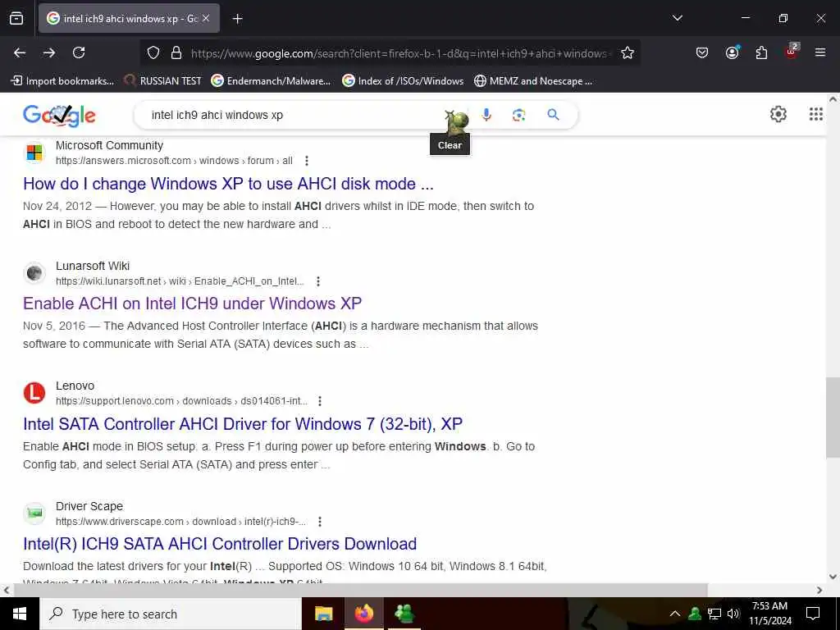Open the Windows Start menu
840x630 pixels.
click(20, 614)
